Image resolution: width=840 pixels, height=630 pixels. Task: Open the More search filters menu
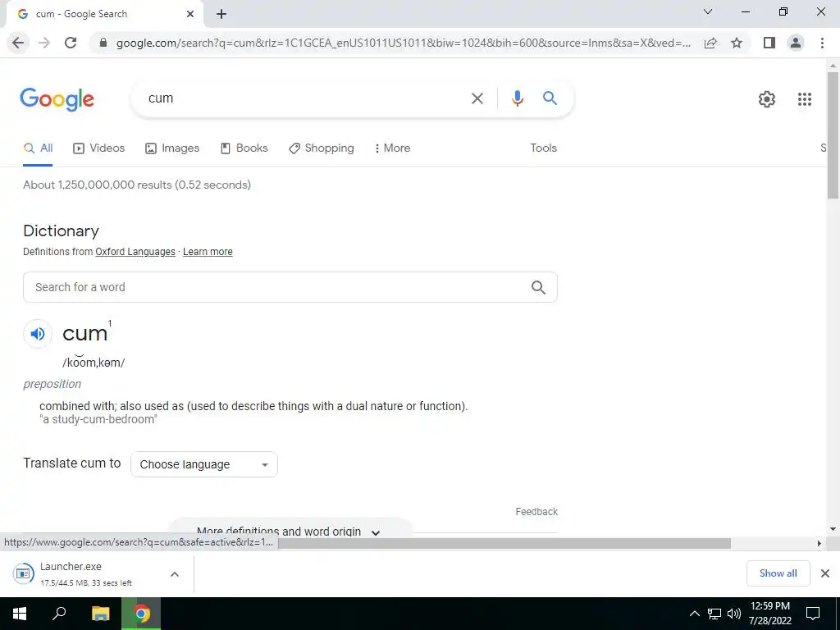[x=392, y=148]
